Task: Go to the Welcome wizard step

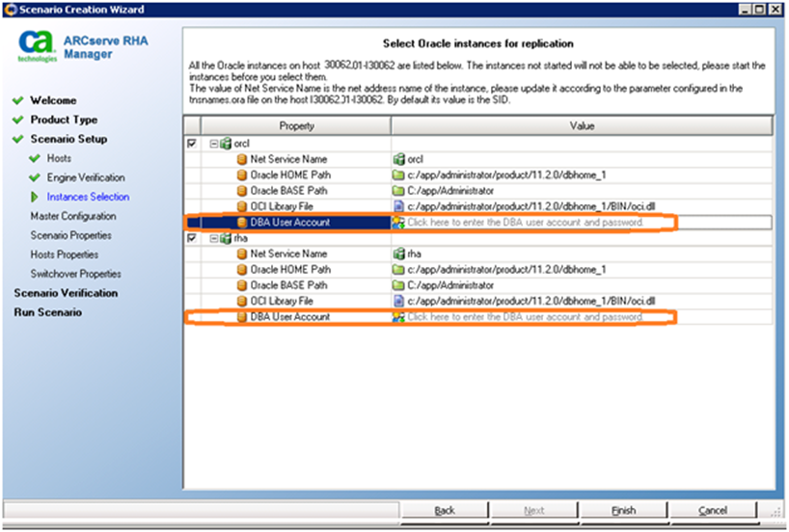Action: pos(53,100)
